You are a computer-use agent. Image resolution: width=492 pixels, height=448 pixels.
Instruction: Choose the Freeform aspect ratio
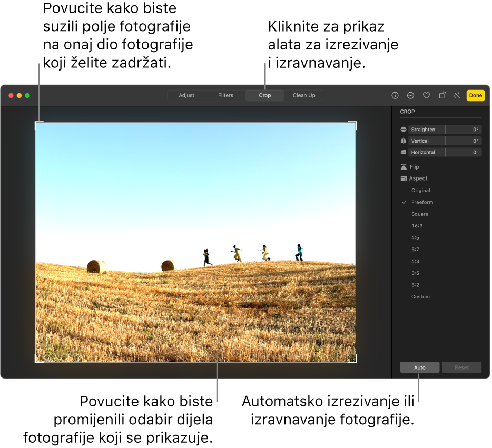[x=422, y=202]
